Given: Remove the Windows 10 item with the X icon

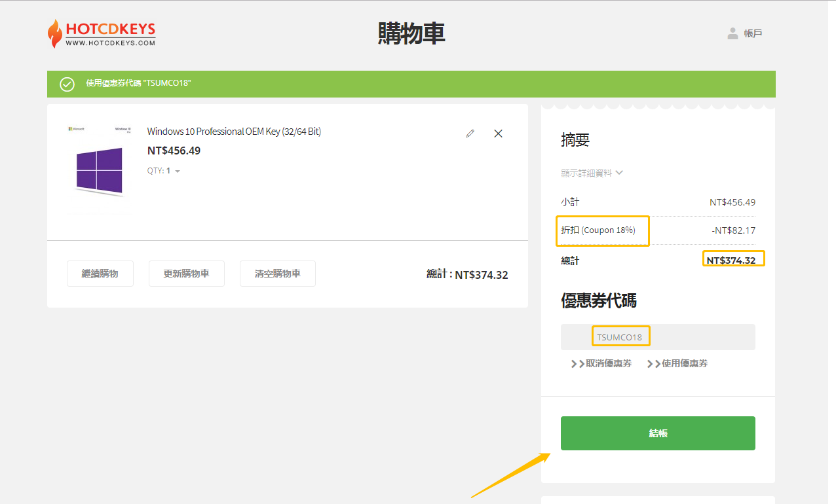Looking at the screenshot, I should 498,134.
